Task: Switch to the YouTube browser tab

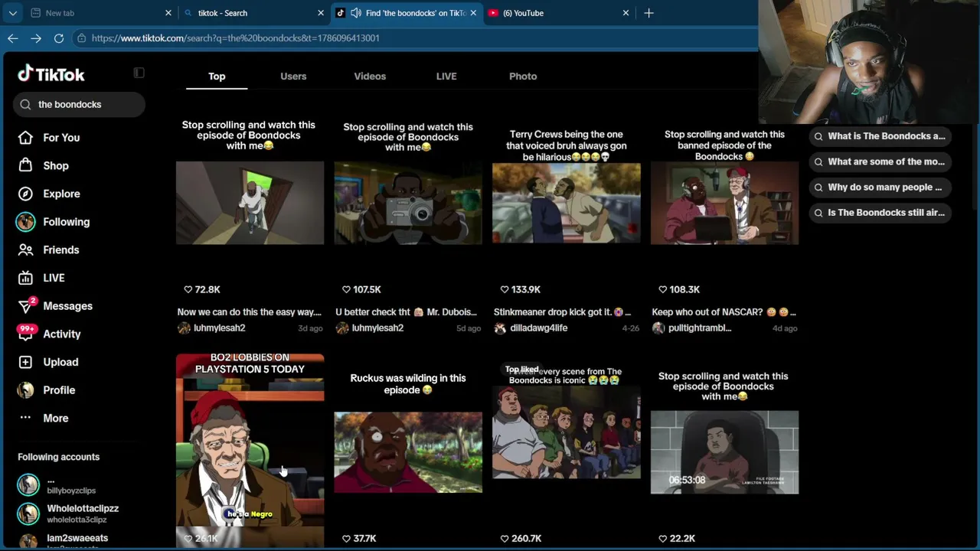Action: point(558,13)
